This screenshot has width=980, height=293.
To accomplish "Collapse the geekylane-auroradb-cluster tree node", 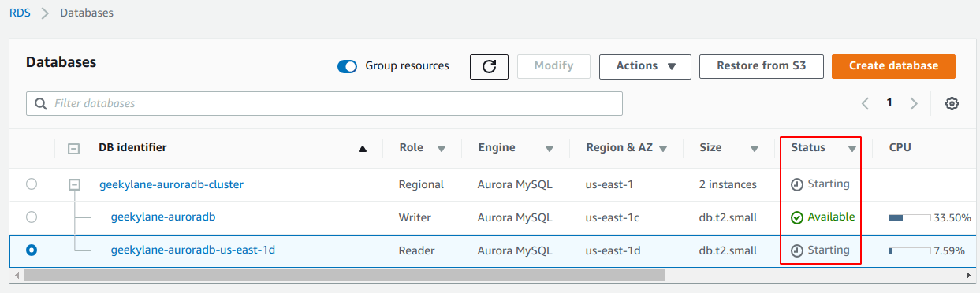I will click(75, 184).
